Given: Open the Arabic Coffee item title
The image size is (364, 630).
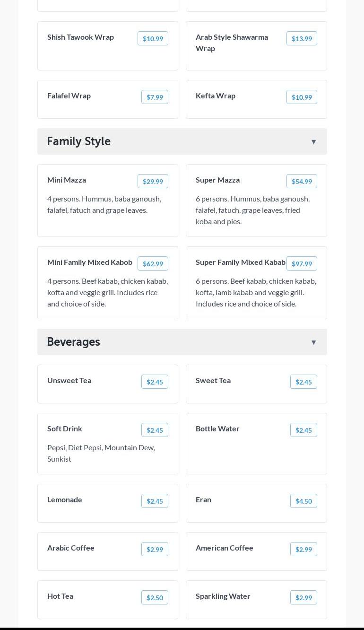Looking at the screenshot, I should point(71,548).
